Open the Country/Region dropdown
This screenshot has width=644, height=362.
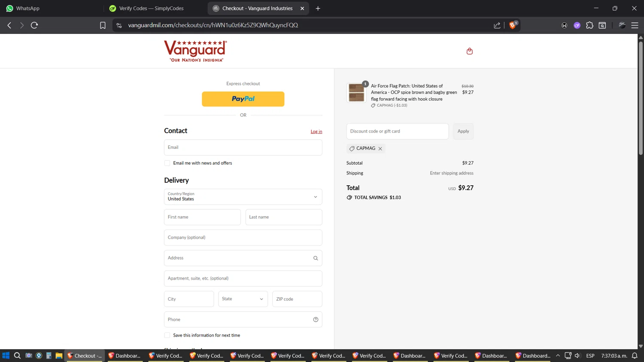coord(243,197)
